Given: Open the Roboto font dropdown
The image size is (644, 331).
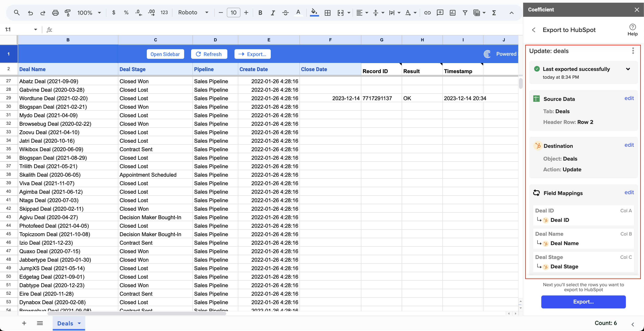Looking at the screenshot, I should (x=193, y=13).
